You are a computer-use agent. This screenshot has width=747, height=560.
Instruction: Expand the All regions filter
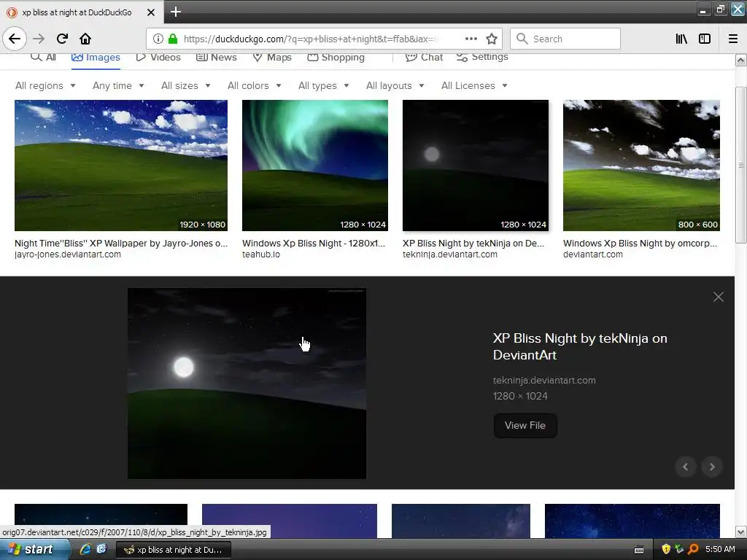(x=45, y=86)
